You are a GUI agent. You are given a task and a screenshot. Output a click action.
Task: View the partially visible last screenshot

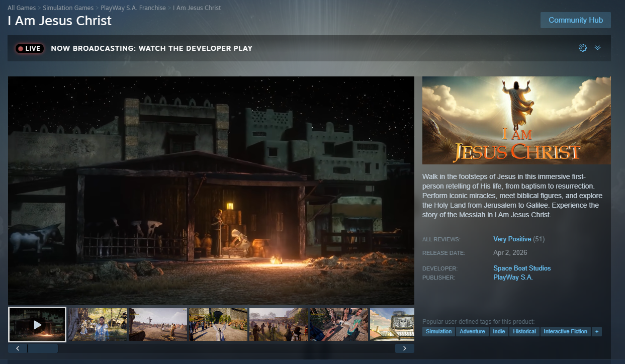pyautogui.click(x=392, y=325)
